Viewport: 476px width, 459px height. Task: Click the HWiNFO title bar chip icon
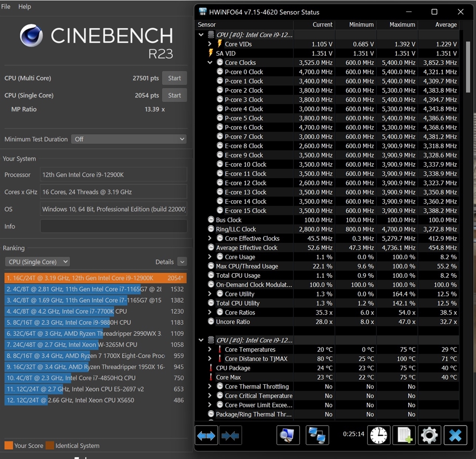(x=202, y=12)
